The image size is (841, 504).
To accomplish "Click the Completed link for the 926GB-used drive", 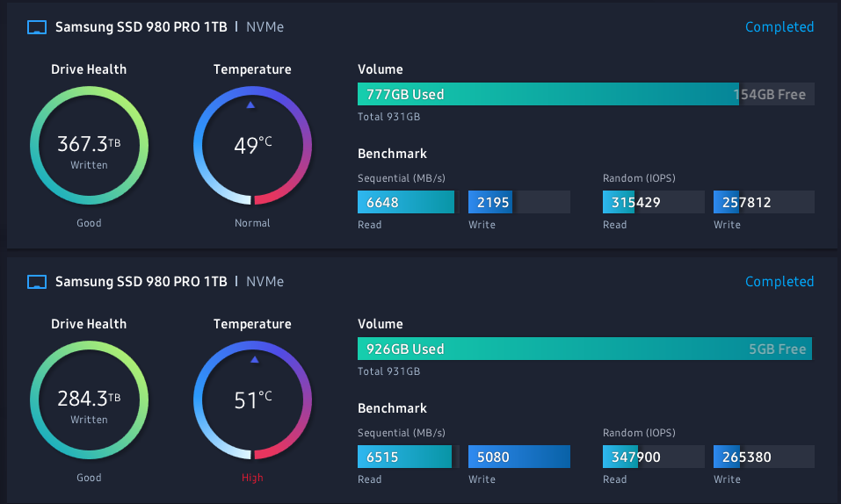I will coord(779,282).
